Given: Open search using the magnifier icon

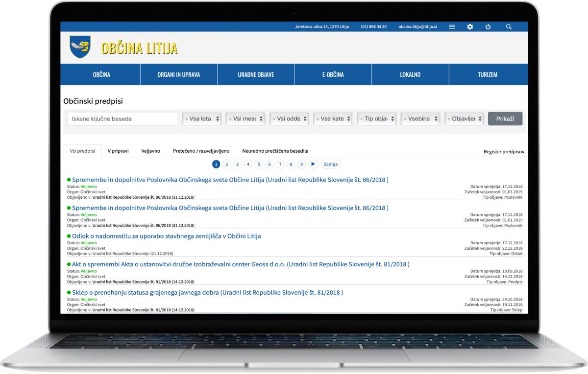Looking at the screenshot, I should (x=509, y=26).
